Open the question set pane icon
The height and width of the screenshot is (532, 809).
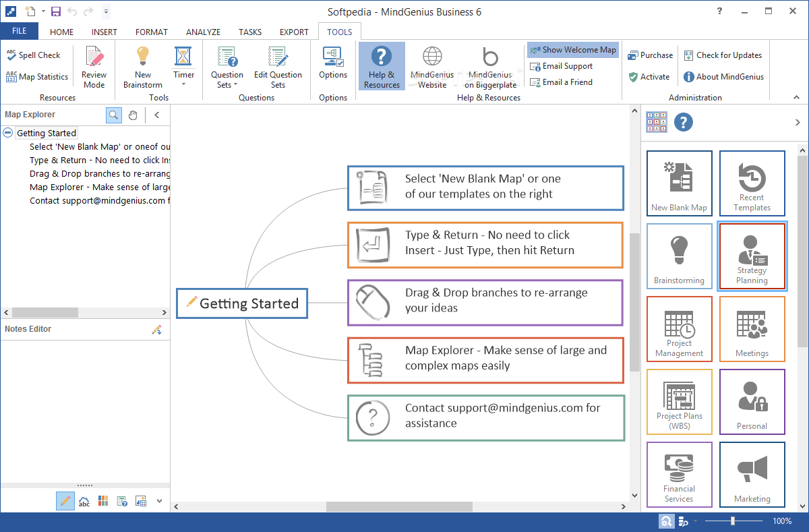pos(122,501)
